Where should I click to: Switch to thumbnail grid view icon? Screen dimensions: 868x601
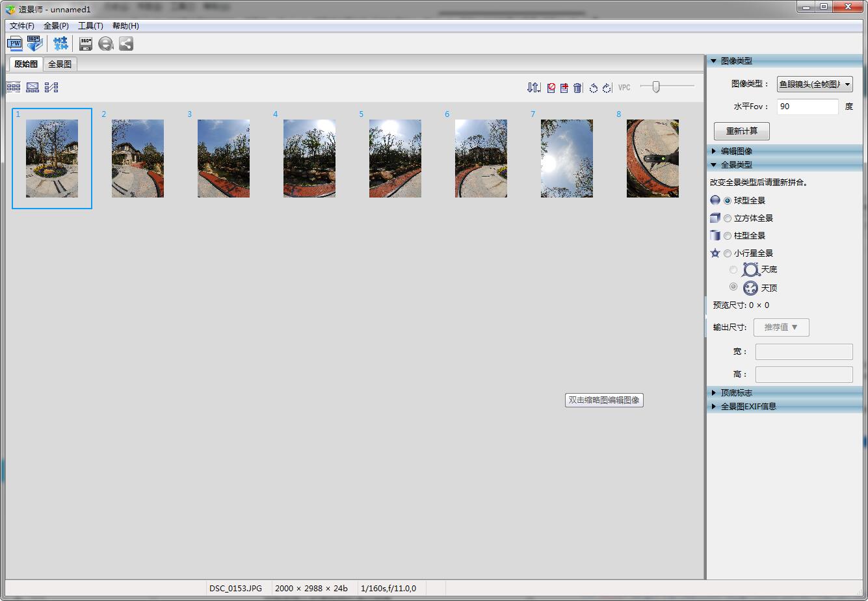[14, 87]
